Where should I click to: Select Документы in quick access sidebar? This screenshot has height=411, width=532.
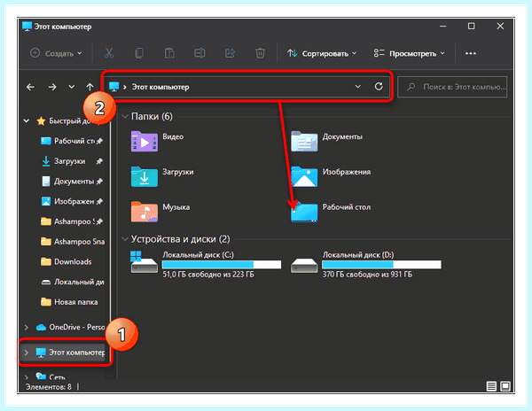(x=72, y=182)
